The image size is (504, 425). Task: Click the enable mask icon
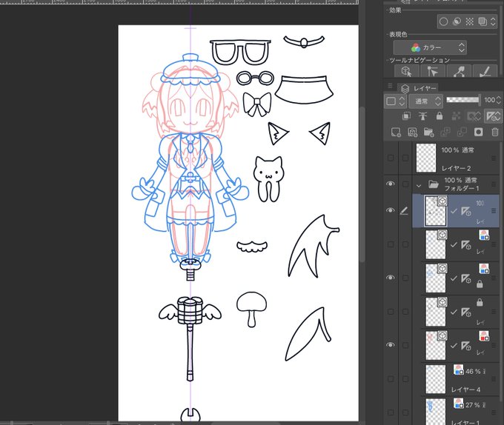click(x=472, y=116)
